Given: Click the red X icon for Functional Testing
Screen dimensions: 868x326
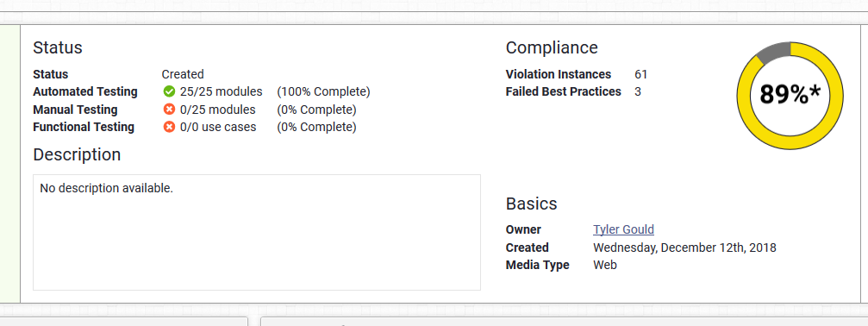Looking at the screenshot, I should click(x=170, y=127).
